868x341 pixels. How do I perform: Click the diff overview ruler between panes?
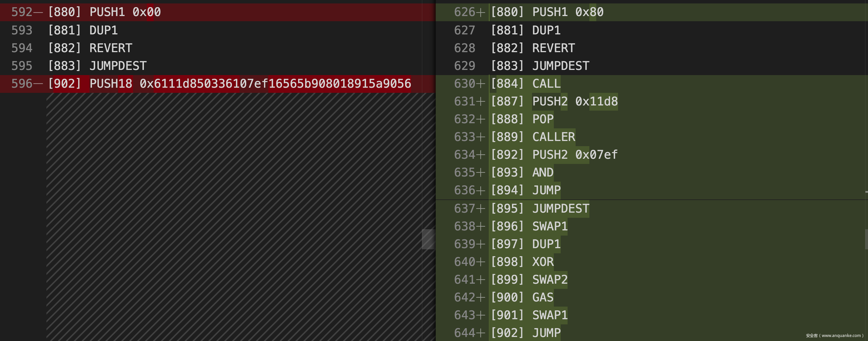[428, 239]
